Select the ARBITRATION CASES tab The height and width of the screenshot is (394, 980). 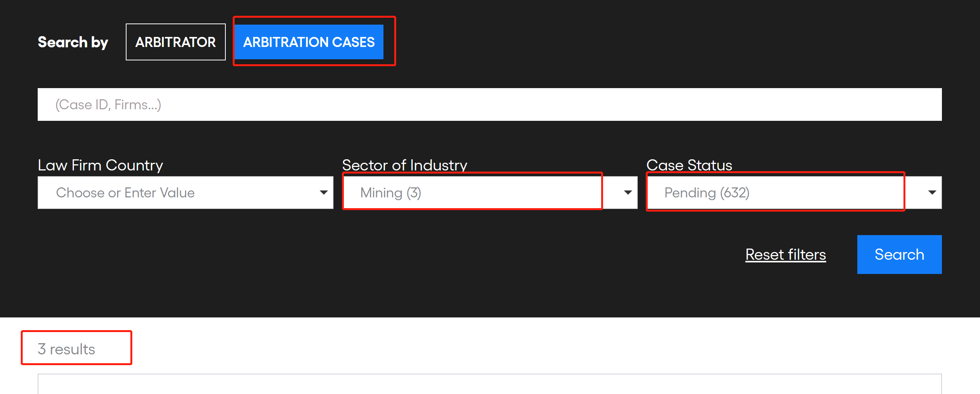pos(309,42)
